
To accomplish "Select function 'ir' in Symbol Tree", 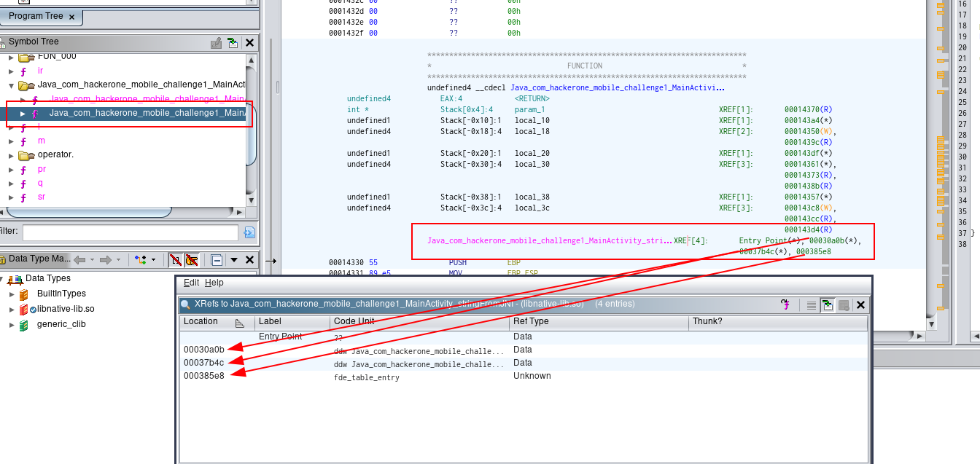I will (40, 71).
